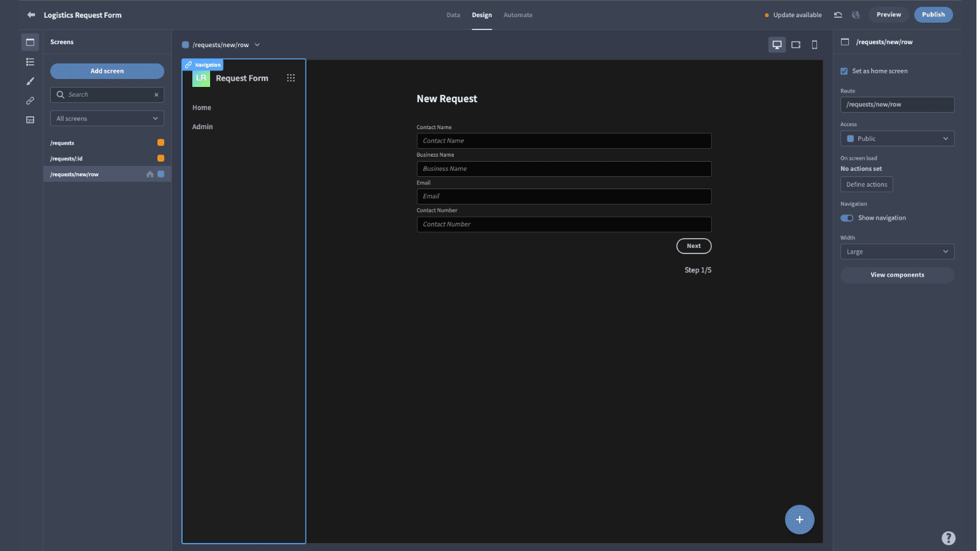Switch to desktop preview device icon

coord(777,45)
